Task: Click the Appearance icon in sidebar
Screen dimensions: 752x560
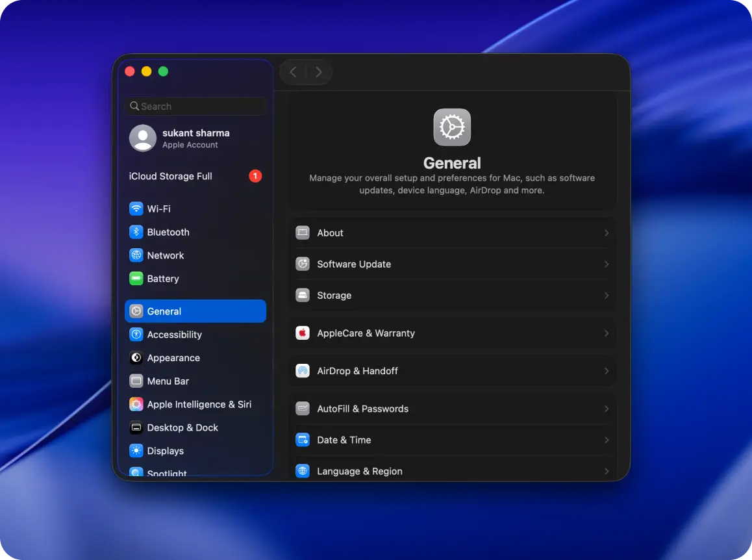Action: (x=136, y=358)
